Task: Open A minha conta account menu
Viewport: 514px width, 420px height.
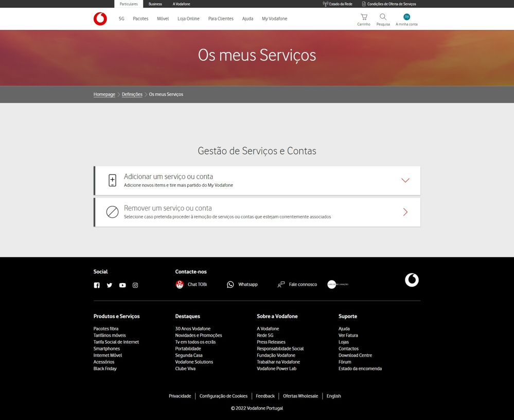Action: (x=406, y=19)
